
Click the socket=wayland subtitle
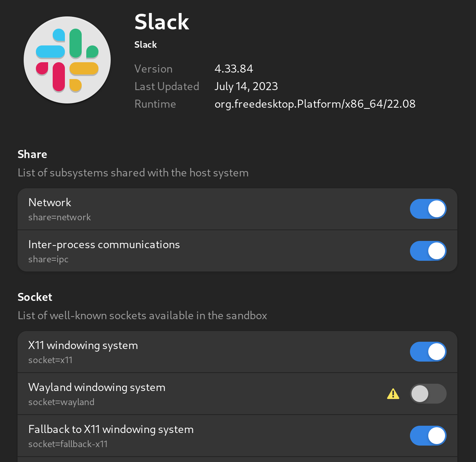(61, 402)
